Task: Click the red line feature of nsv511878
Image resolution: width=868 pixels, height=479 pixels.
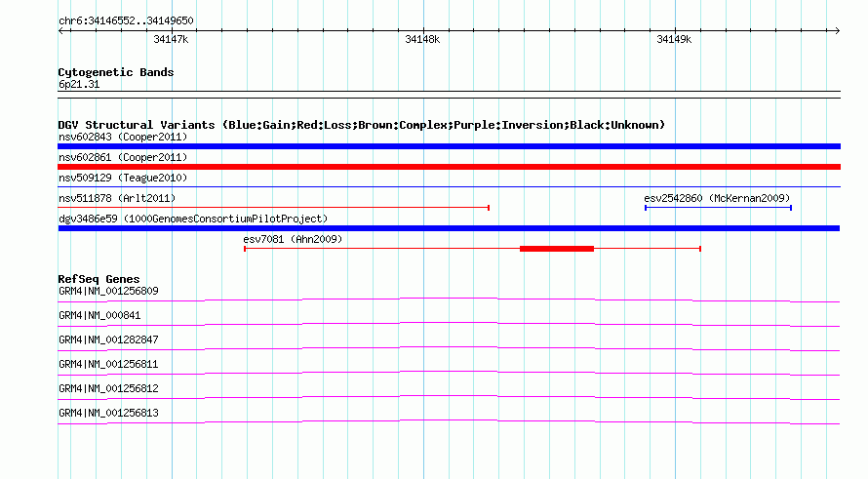Action: 273,208
